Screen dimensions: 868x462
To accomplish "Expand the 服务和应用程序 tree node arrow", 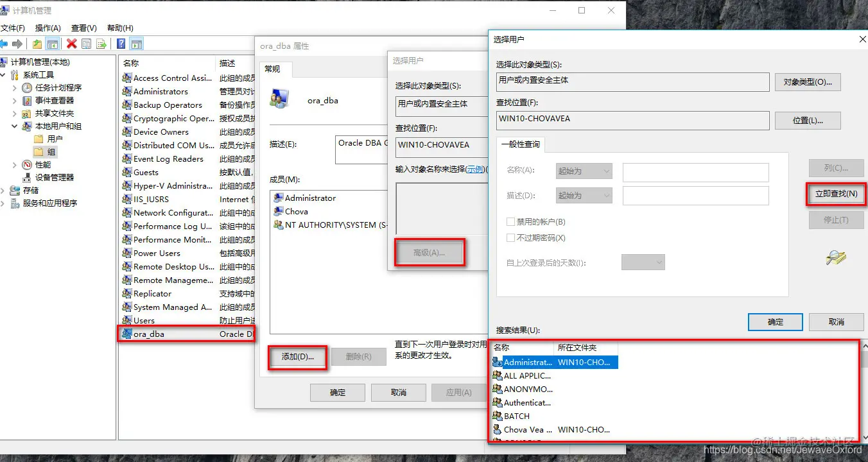I will (4, 203).
